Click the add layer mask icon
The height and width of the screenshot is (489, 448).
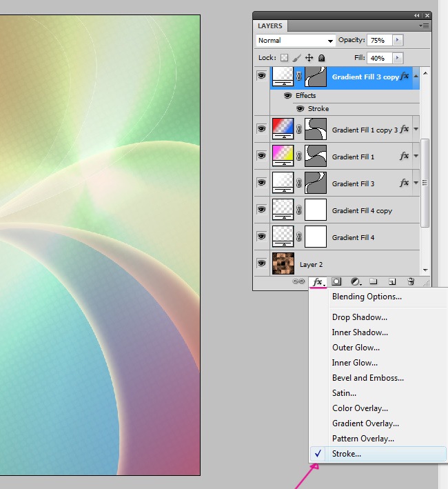pyautogui.click(x=336, y=281)
